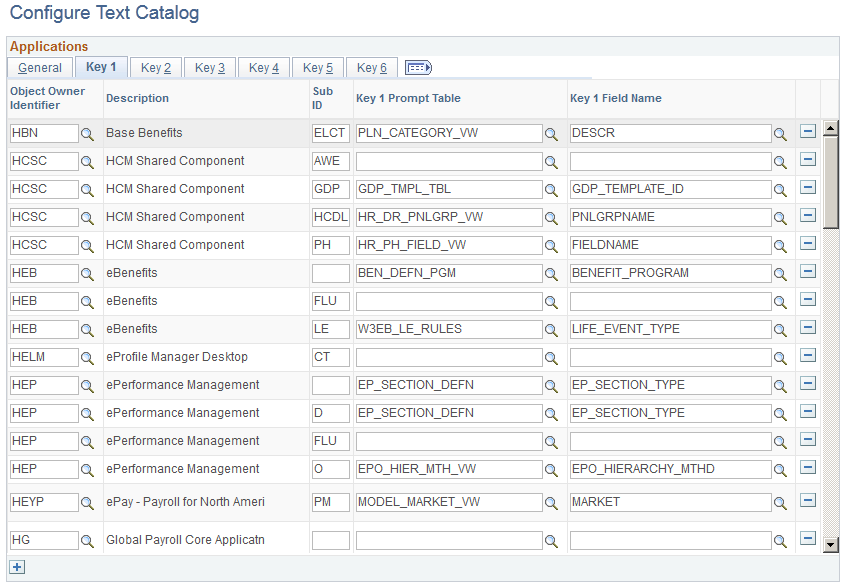
Task: Select the Key 6 tab
Action: click(x=372, y=68)
